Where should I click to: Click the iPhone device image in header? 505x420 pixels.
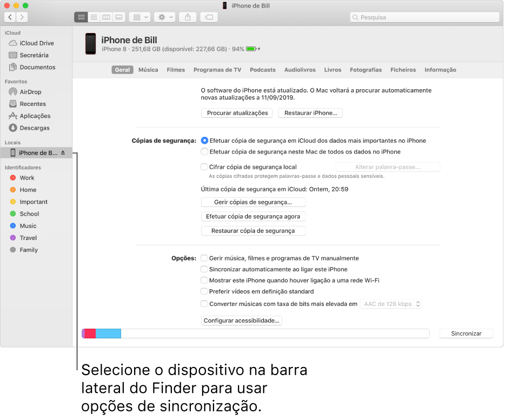[x=90, y=43]
